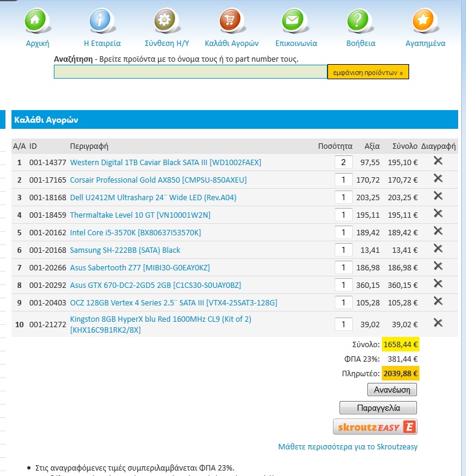Click the Ποσότητα column header
This screenshot has width=466, height=476.
click(335, 146)
